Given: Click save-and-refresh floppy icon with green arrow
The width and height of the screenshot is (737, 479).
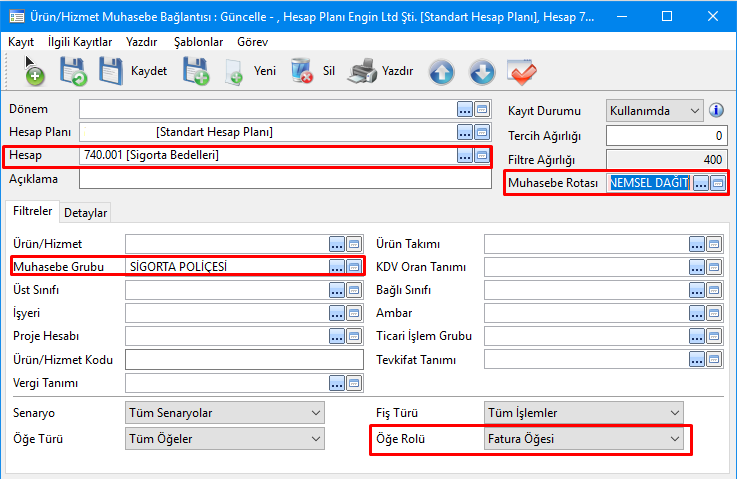Looking at the screenshot, I should click(73, 72).
